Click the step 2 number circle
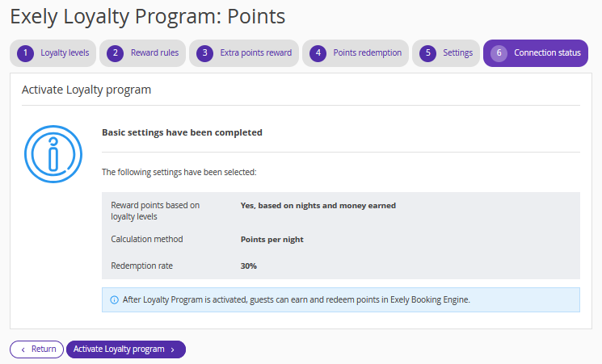This screenshot has height=364, width=602. coord(116,53)
